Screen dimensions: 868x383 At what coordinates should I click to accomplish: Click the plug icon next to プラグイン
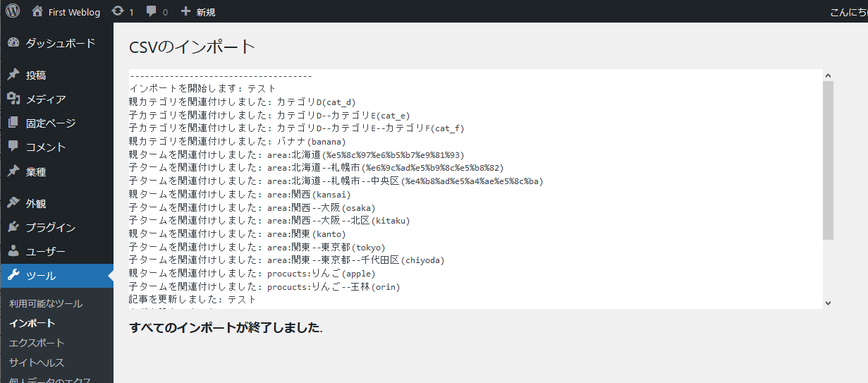13,227
